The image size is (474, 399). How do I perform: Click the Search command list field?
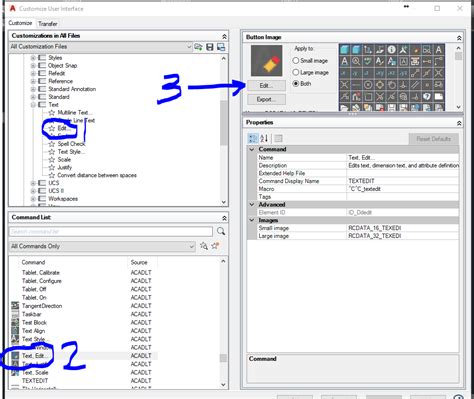coord(111,231)
